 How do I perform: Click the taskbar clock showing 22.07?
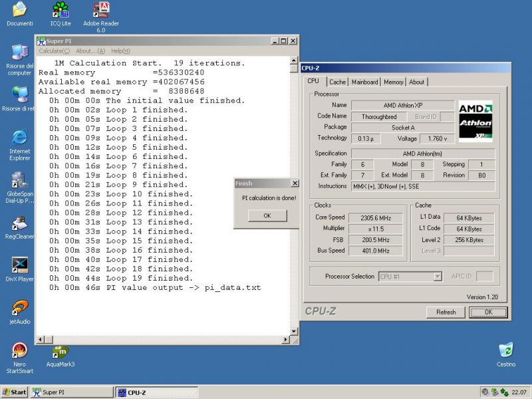(x=519, y=392)
